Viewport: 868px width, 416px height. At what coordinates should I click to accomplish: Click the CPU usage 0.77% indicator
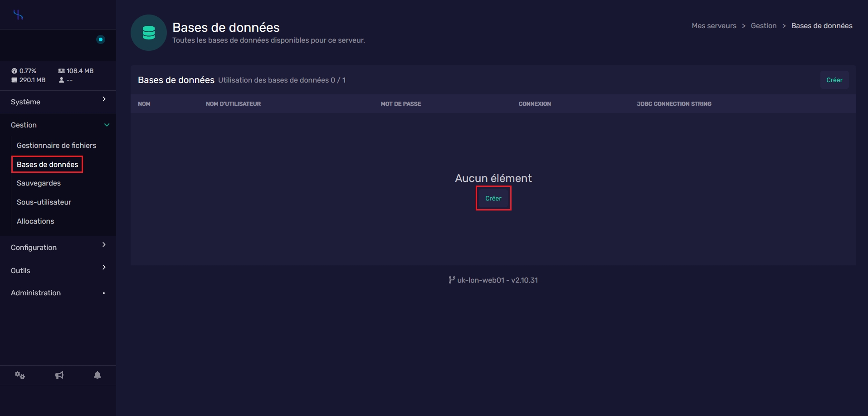pos(24,71)
